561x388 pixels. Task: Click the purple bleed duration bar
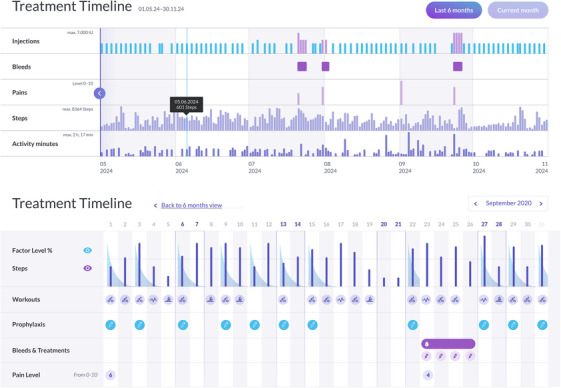click(x=448, y=344)
